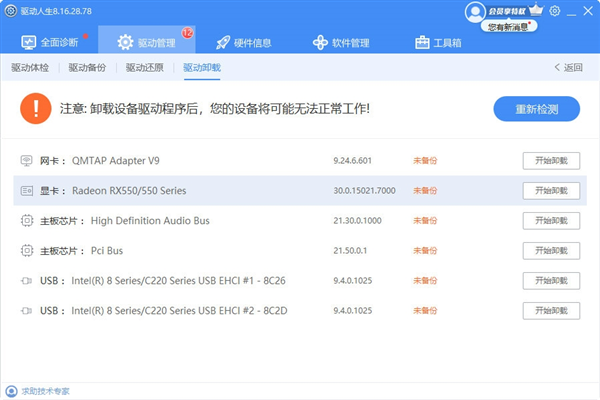Click the orange warning exclamation icon
The width and height of the screenshot is (600, 400).
click(x=36, y=109)
